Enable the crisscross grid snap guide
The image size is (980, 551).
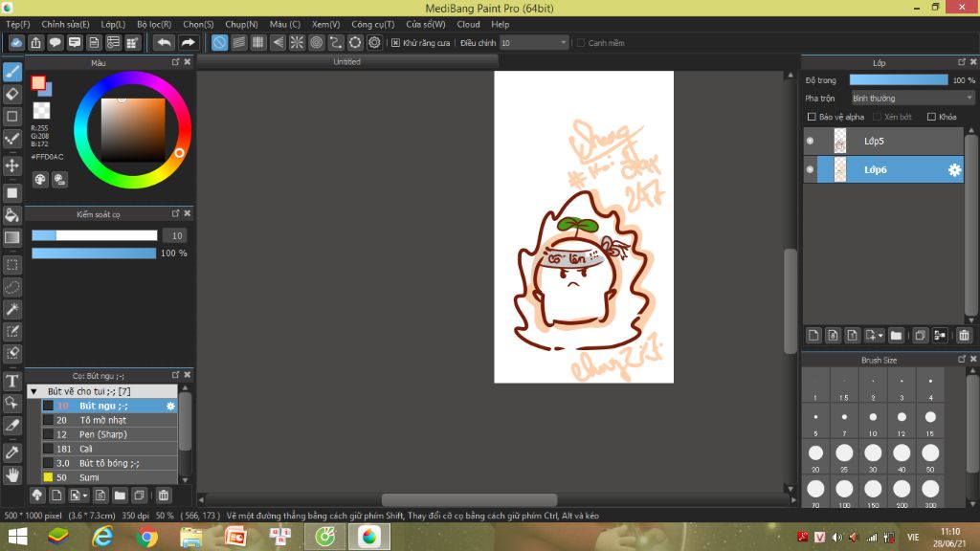258,42
